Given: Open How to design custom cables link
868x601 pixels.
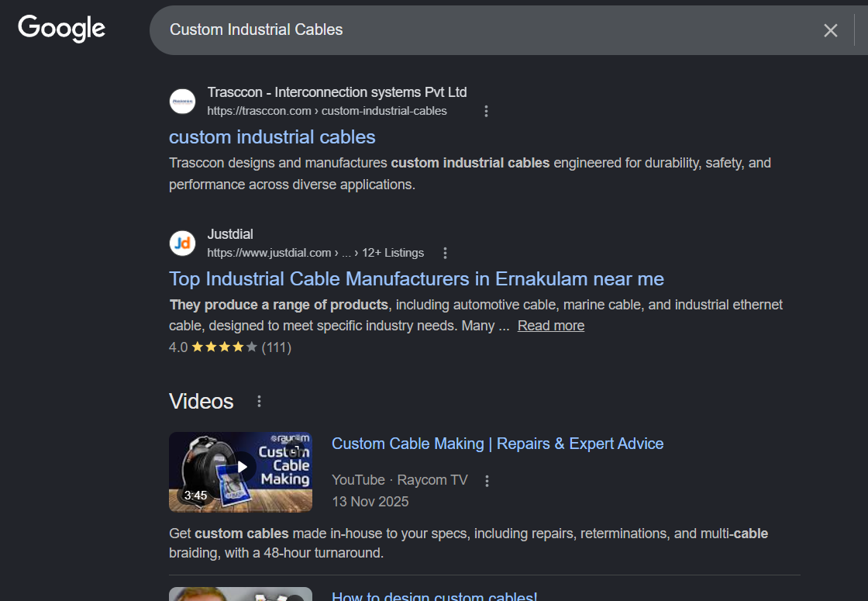Looking at the screenshot, I should (434, 596).
